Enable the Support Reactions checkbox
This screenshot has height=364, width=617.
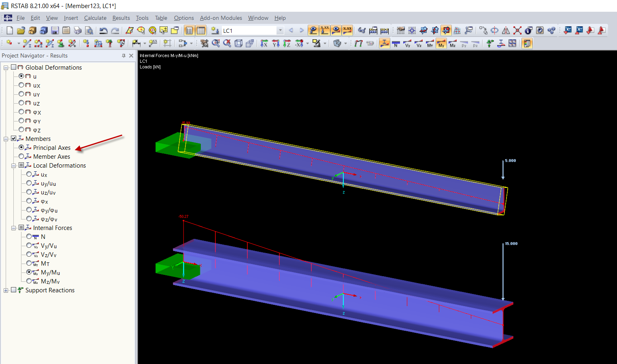pos(14,290)
